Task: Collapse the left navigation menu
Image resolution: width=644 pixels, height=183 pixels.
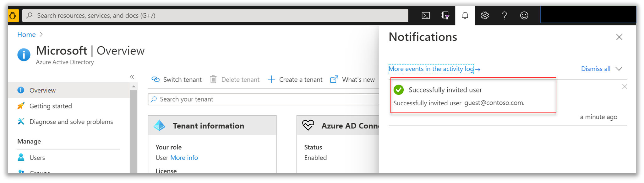Action: coord(132,77)
